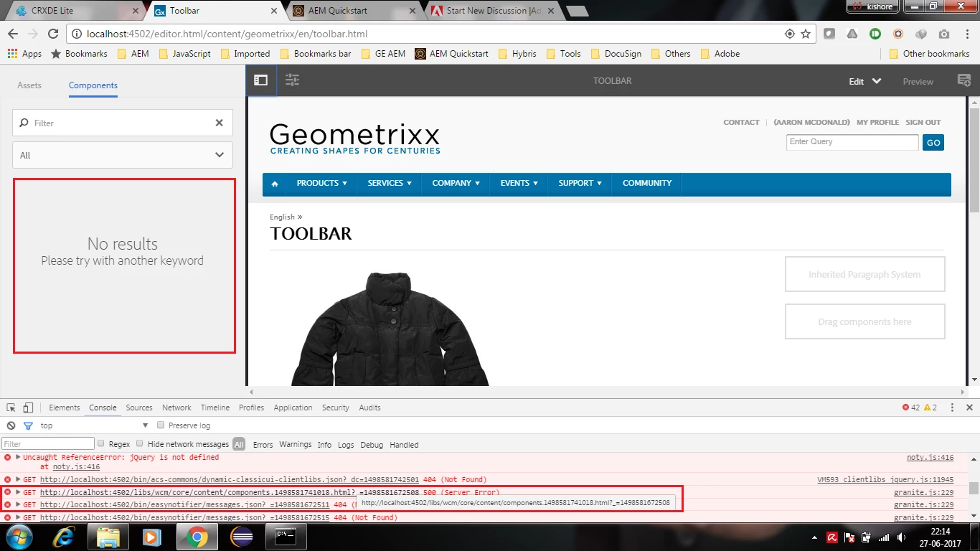
Task: Open File Explorer from taskbar
Action: click(108, 537)
